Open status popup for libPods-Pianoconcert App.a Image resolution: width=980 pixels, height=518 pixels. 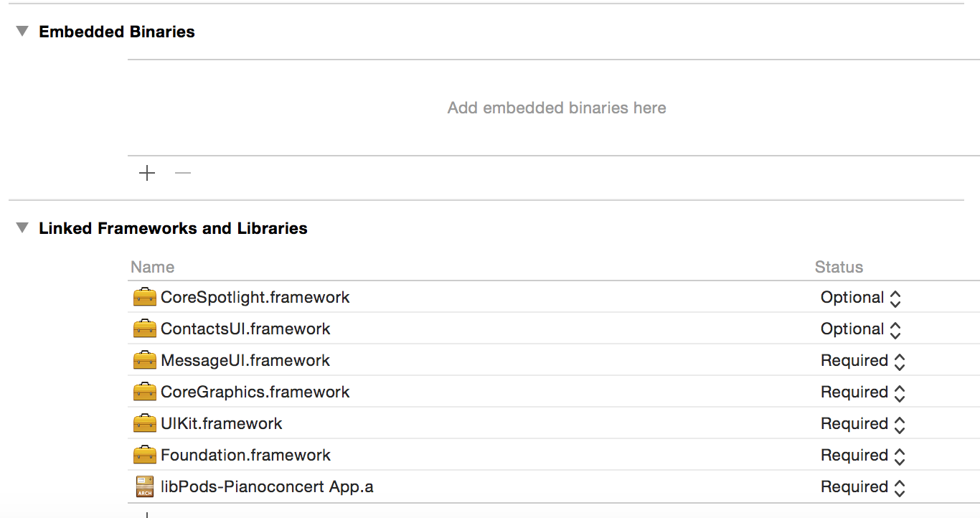862,487
